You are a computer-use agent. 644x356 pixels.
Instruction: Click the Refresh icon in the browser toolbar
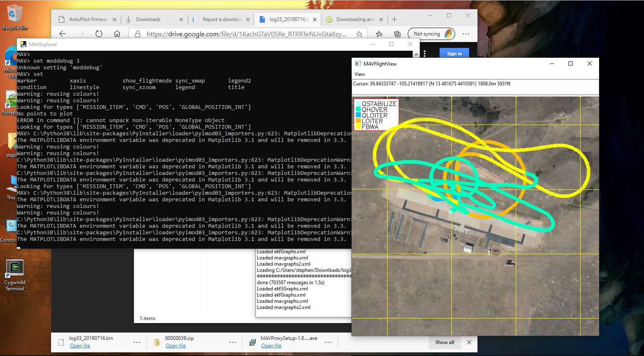(99, 34)
